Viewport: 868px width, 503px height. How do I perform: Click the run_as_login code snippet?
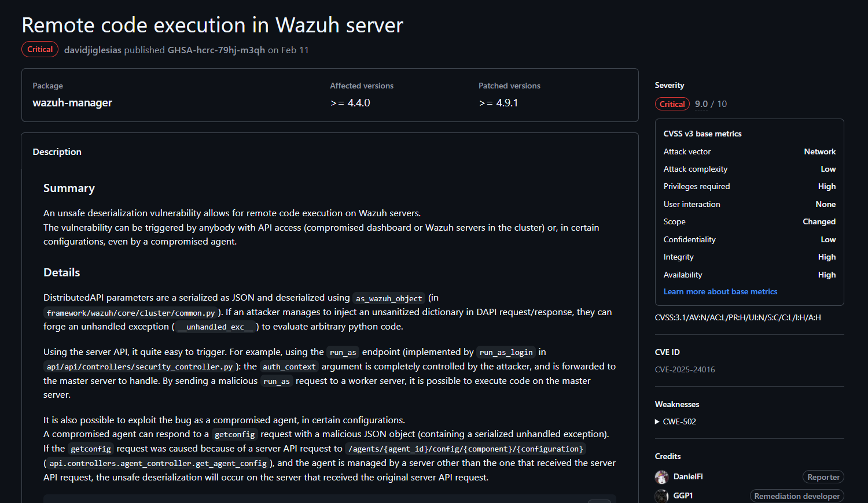pyautogui.click(x=506, y=352)
